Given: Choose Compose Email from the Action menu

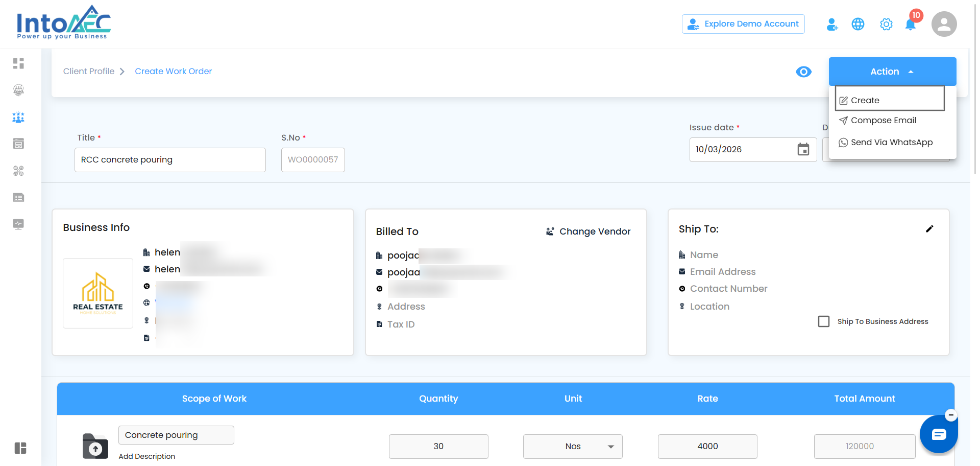Looking at the screenshot, I should coord(878,121).
